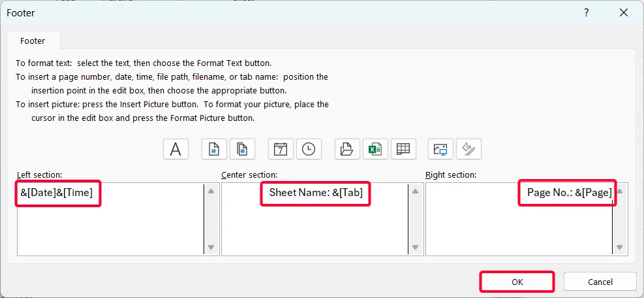
Task: Insert File Path folder icon
Action: point(347,148)
